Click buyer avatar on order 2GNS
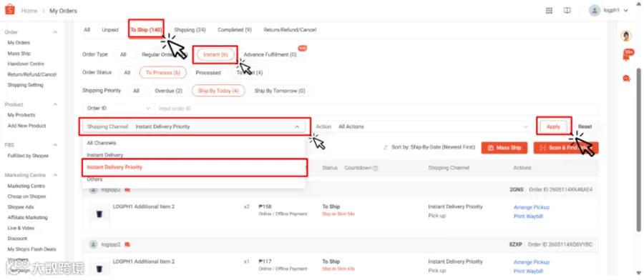644x280 pixels. click(94, 190)
